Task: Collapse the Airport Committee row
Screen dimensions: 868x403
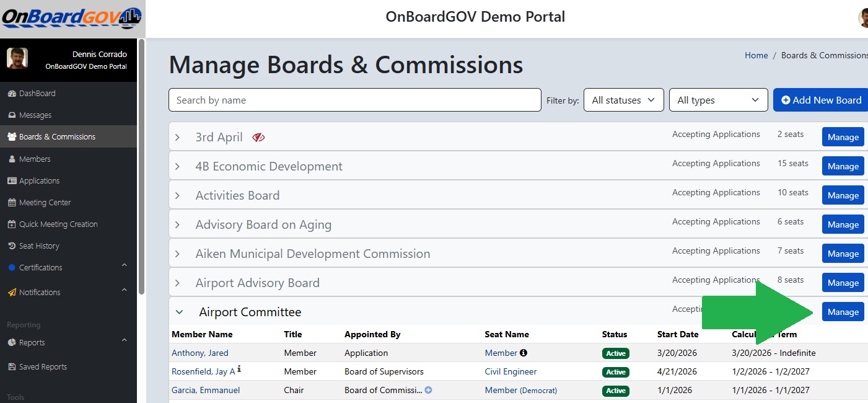Action: [179, 312]
